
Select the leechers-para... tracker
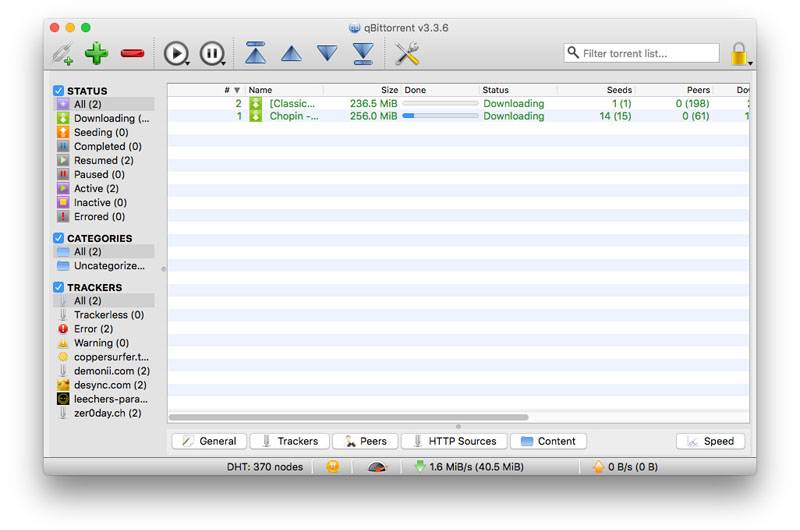click(x=104, y=399)
